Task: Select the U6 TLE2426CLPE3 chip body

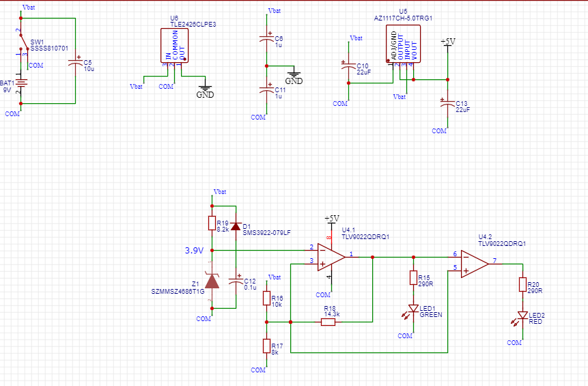Action: (174, 45)
